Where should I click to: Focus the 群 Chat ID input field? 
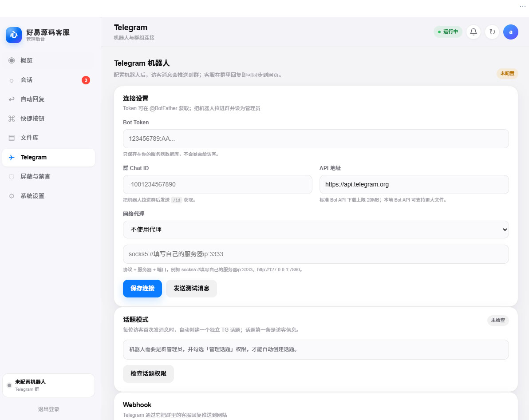pos(217,184)
